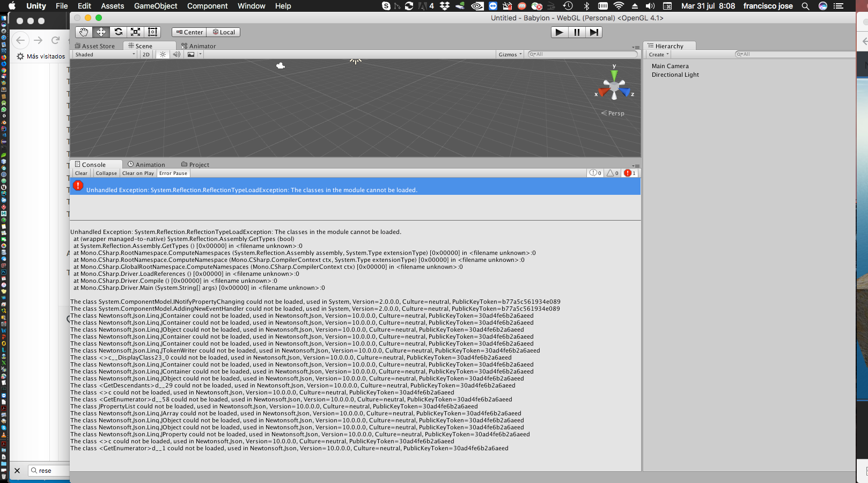Toggle 2D scene view mode
The image size is (868, 483).
pyautogui.click(x=146, y=54)
